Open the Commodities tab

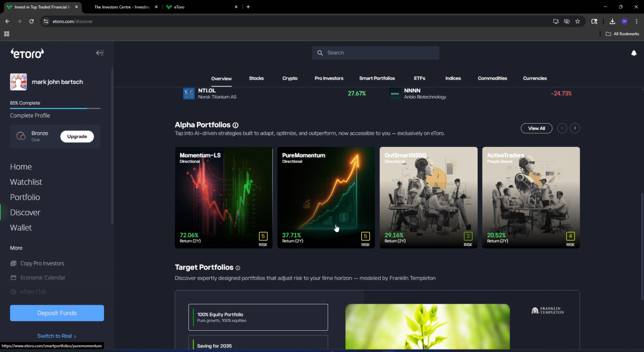tap(492, 78)
